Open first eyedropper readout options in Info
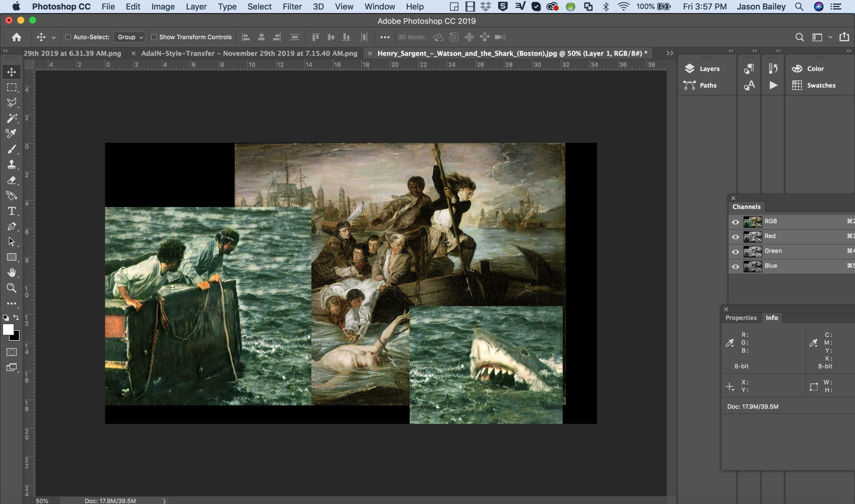The image size is (855, 504). click(x=730, y=343)
